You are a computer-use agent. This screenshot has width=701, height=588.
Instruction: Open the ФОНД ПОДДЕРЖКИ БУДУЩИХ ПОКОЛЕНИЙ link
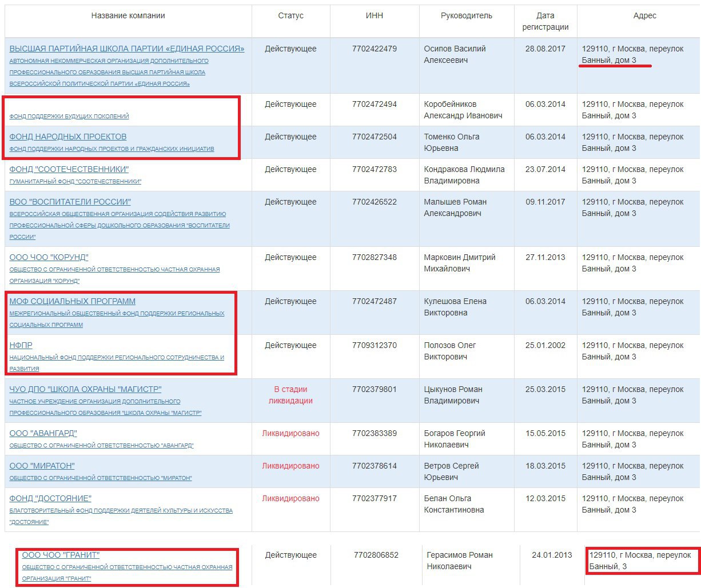coord(69,116)
